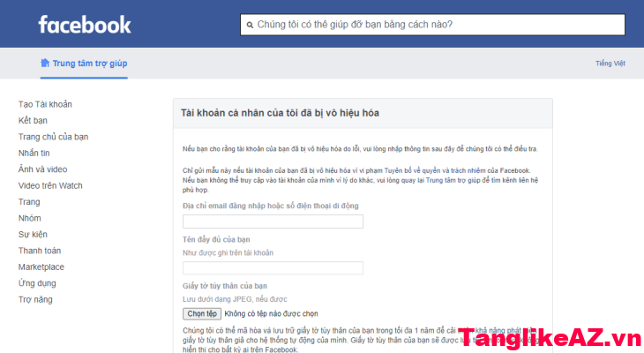
Task: Click the Help Center house icon
Action: [x=44, y=63]
